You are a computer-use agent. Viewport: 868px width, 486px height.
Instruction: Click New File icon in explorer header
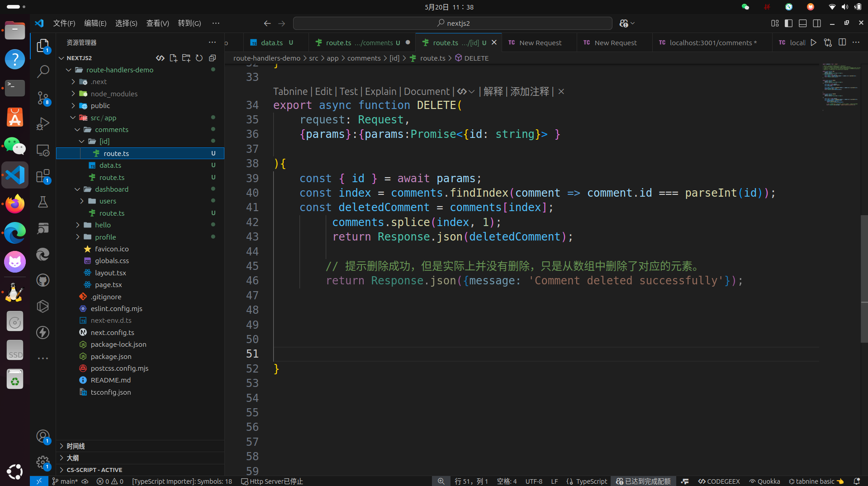[173, 58]
